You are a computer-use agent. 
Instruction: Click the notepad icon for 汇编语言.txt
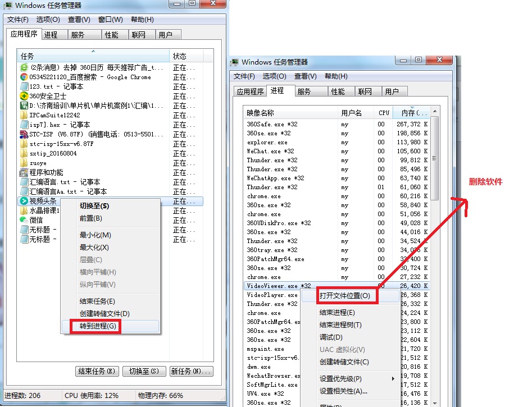tap(24, 182)
